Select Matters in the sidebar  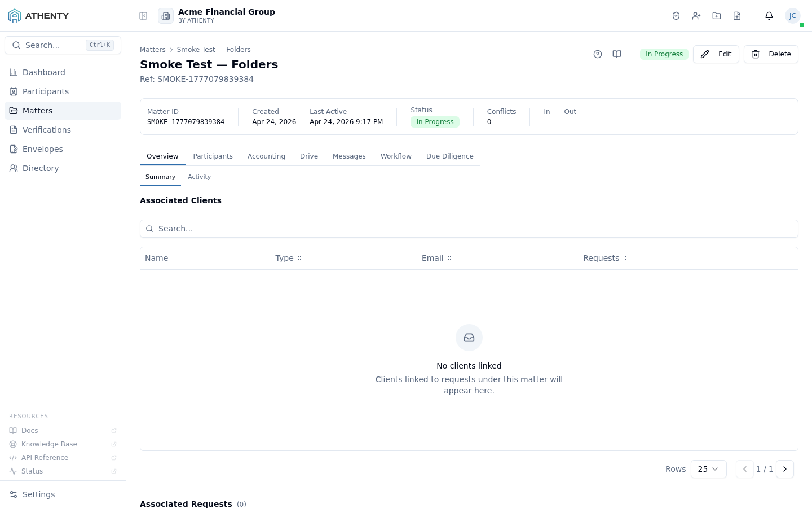(63, 111)
